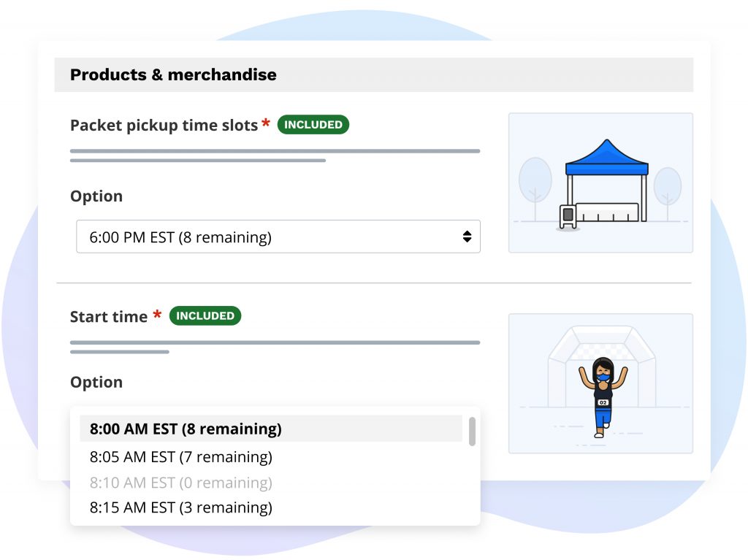748x560 pixels.
Task: Click the Start time field label
Action: [109, 317]
